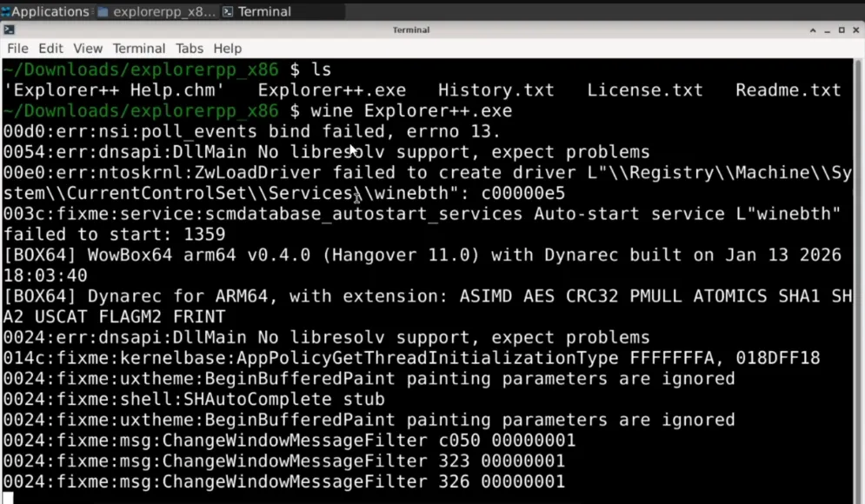Viewport: 865px width, 504px height.
Task: Click the ZwLoadDriver error line
Action: click(x=428, y=183)
